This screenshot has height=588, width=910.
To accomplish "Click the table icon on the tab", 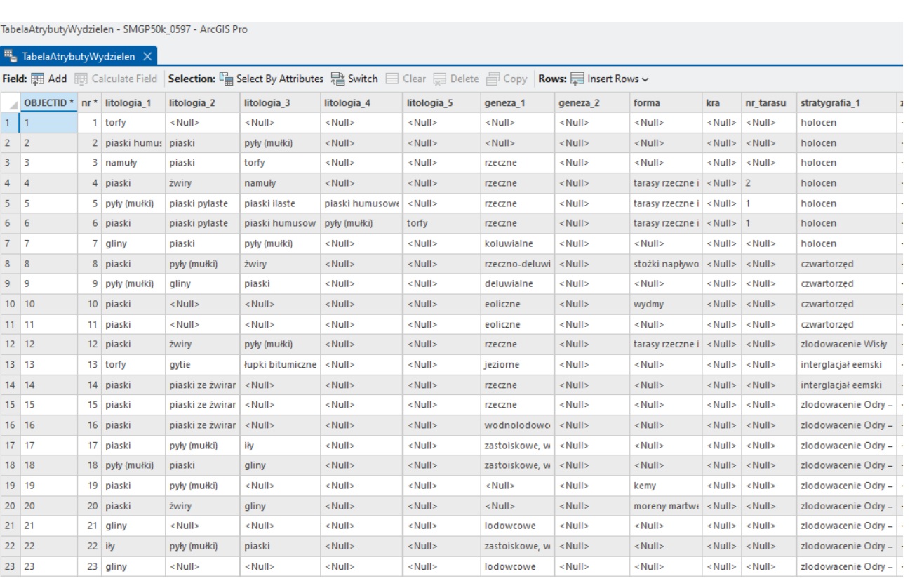I will [11, 56].
